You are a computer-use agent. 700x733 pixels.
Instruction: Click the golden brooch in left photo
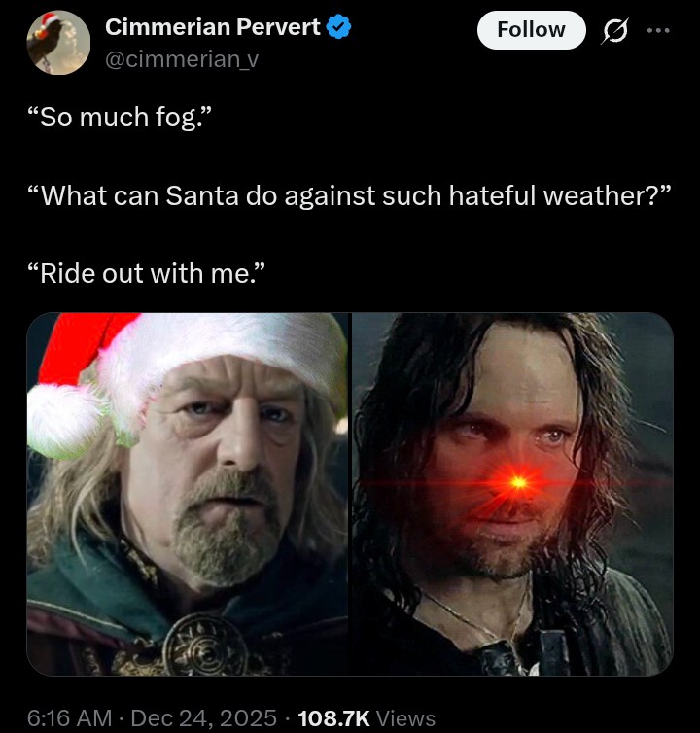click(204, 646)
